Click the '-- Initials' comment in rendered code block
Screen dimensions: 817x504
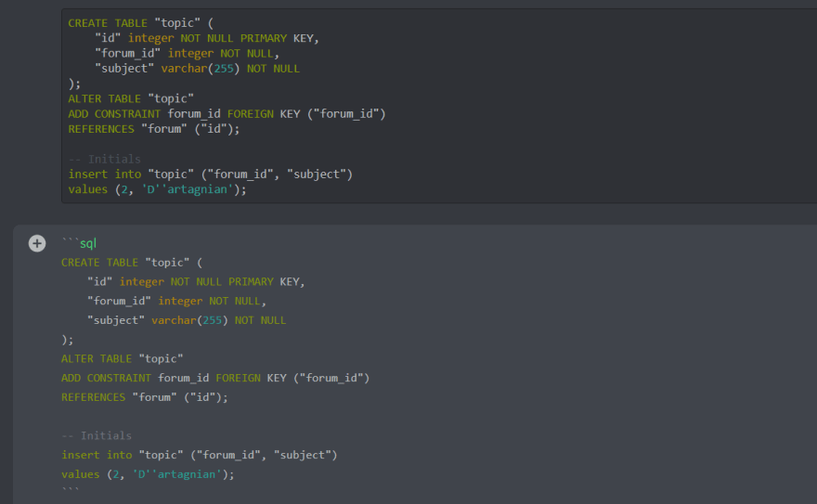[x=104, y=159]
